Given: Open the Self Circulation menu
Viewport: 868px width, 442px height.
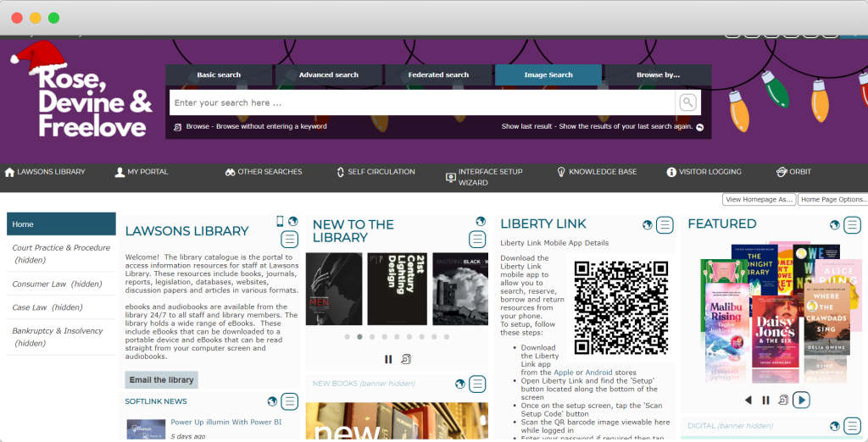Looking at the screenshot, I should pyautogui.click(x=376, y=172).
